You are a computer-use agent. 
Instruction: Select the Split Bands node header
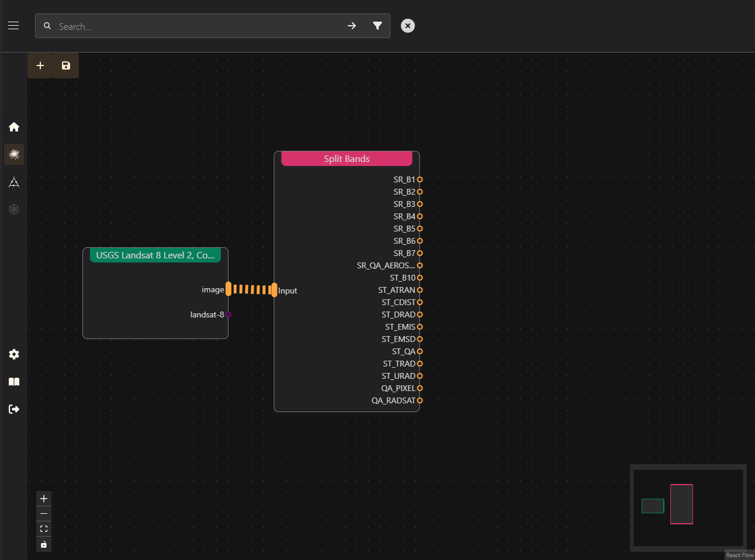[347, 159]
